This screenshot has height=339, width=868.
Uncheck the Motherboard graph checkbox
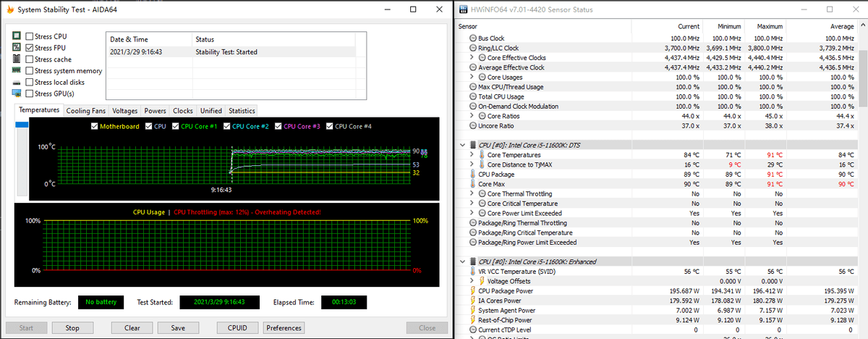point(94,126)
